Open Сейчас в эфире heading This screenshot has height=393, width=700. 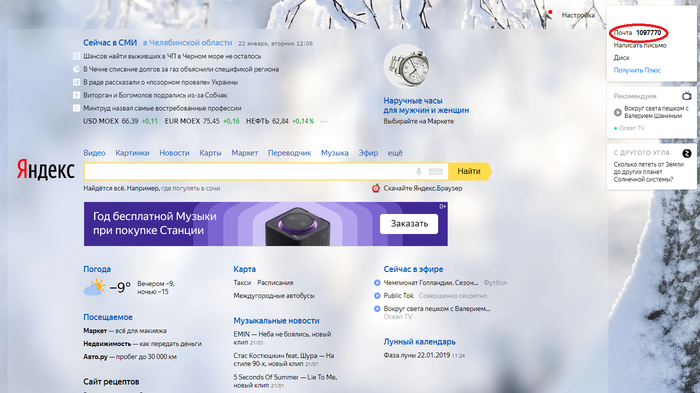tap(413, 269)
